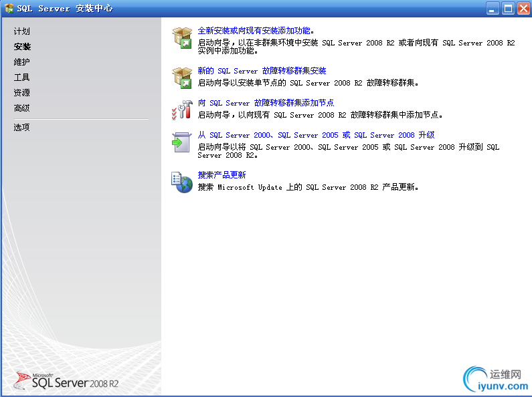Screen dimensions: 532x397
Task: Go to the 资源 section
Action: (x=21, y=92)
